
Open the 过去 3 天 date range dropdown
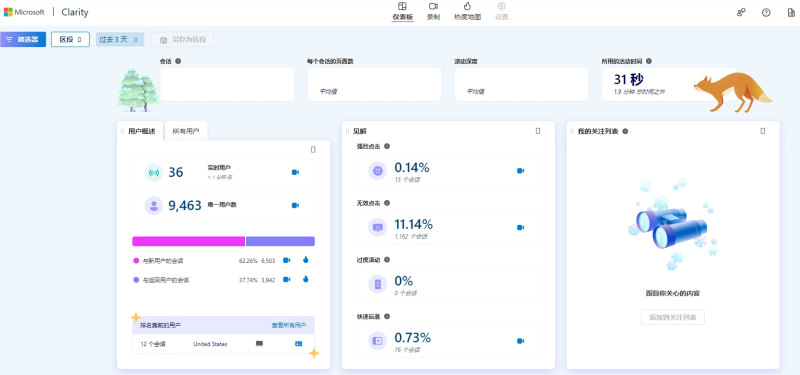click(x=119, y=39)
